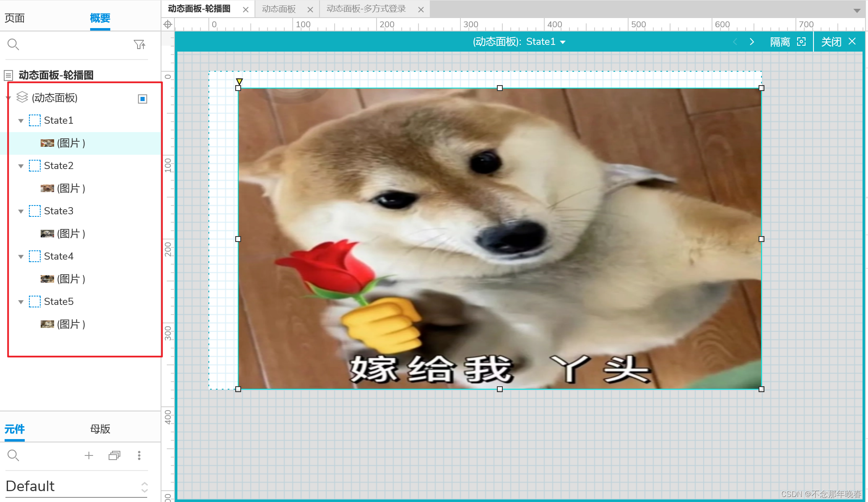Click the add library plus icon

click(89, 455)
